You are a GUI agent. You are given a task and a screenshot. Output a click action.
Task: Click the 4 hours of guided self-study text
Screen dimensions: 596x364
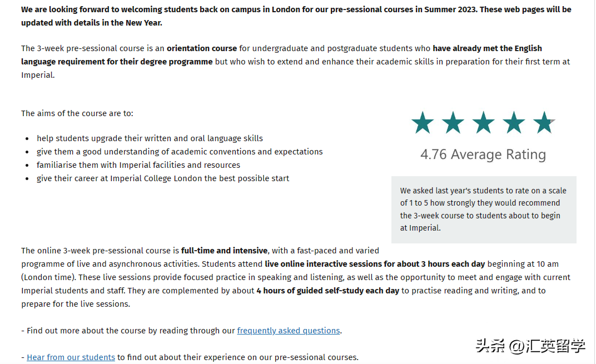[x=328, y=291]
